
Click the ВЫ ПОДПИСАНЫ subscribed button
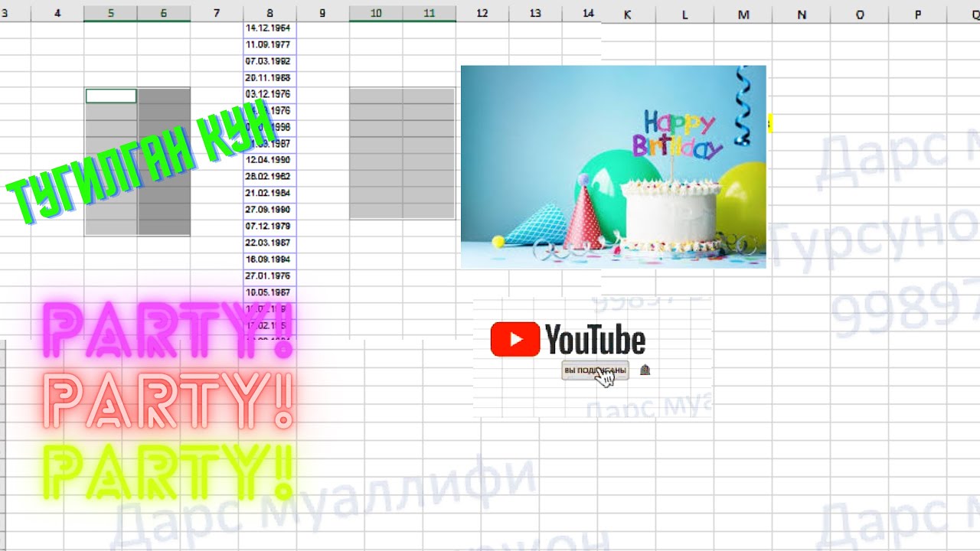pyautogui.click(x=595, y=370)
